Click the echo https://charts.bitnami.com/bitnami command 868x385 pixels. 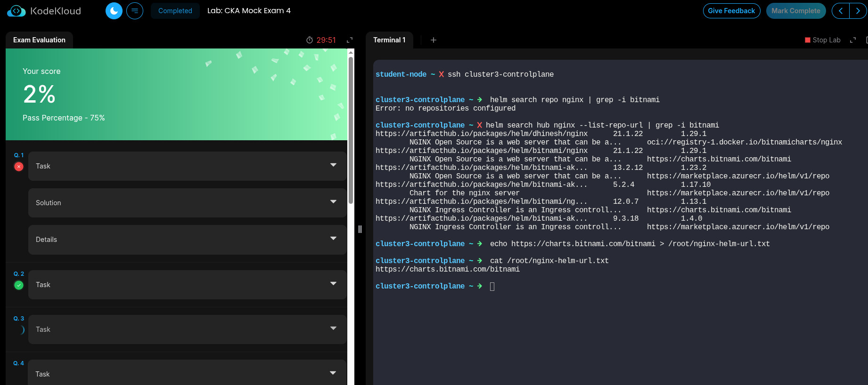[630, 244]
